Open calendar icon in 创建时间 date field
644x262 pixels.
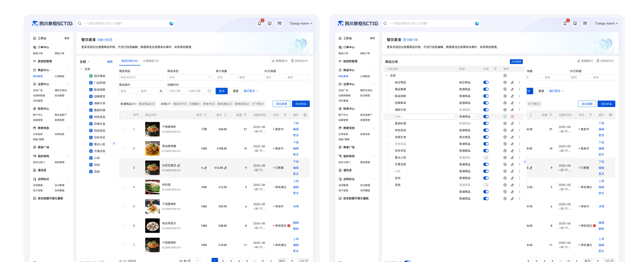click(x=209, y=91)
